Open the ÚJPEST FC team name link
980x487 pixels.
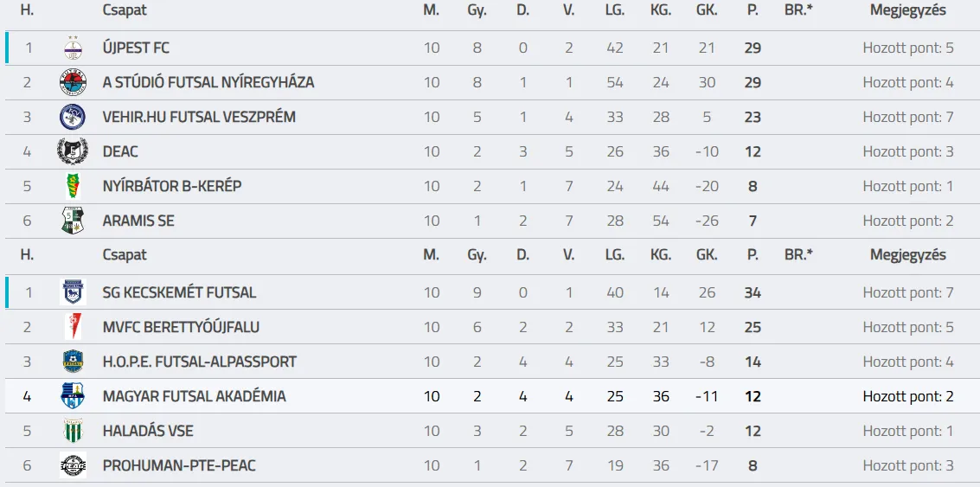pyautogui.click(x=136, y=48)
